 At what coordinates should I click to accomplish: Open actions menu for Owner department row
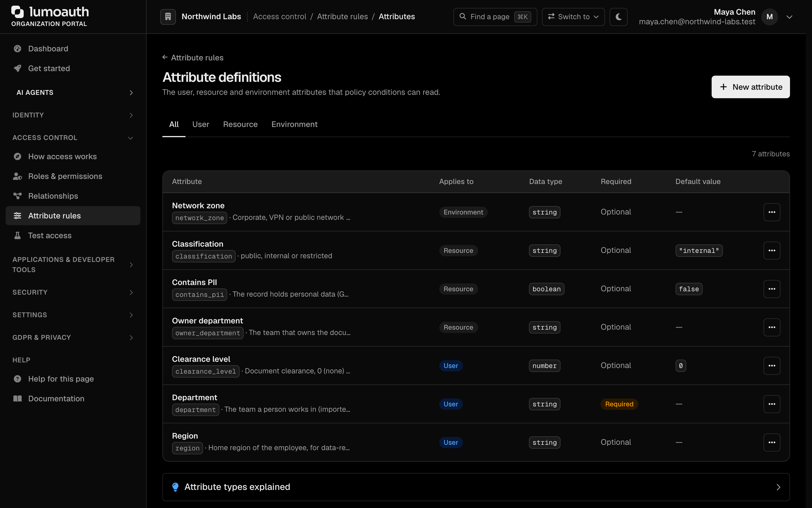[772, 327]
